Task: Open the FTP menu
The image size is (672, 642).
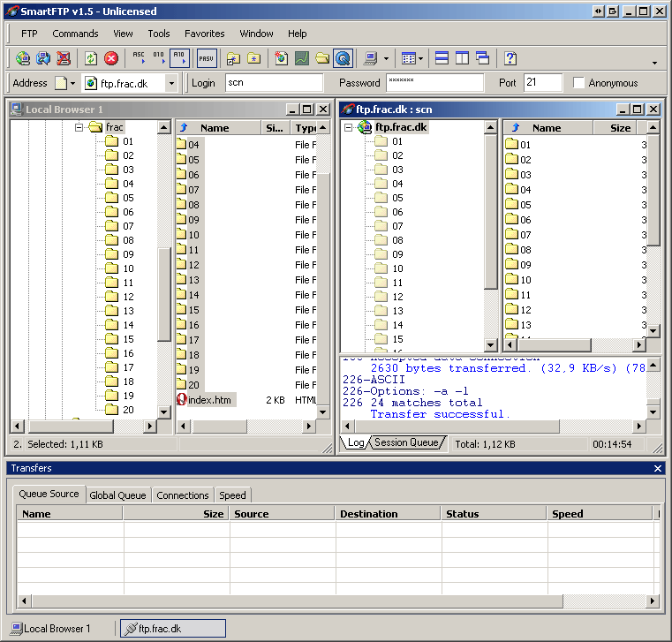Action: click(29, 34)
